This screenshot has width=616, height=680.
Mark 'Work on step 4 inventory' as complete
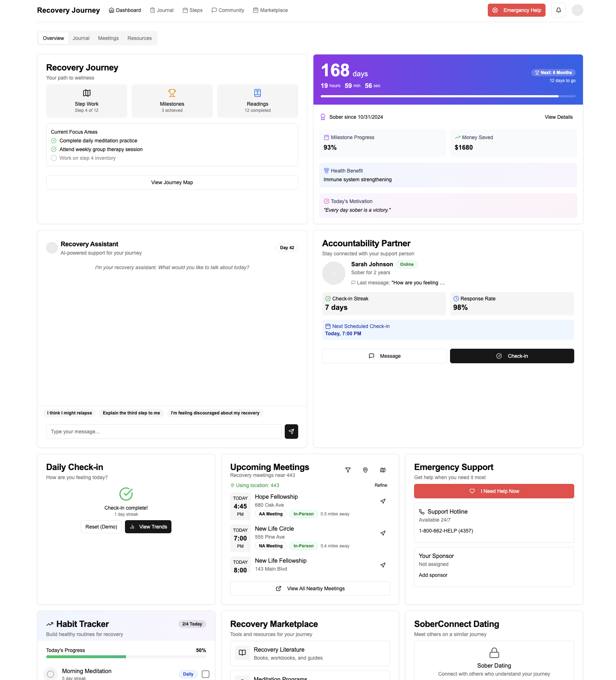(54, 158)
